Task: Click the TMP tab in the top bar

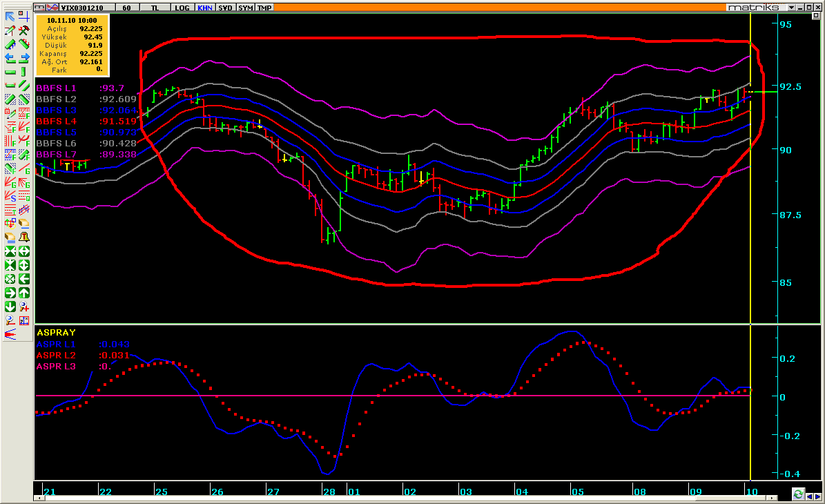Action: click(x=264, y=8)
